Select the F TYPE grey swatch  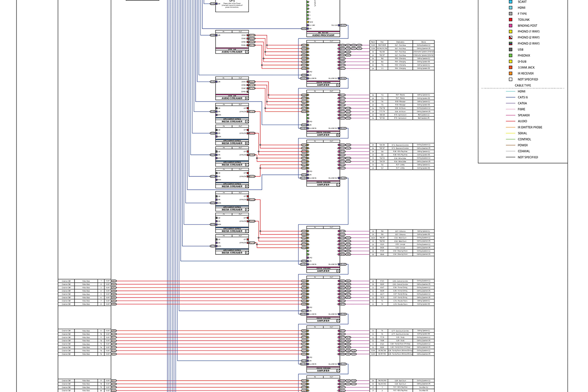510,14
